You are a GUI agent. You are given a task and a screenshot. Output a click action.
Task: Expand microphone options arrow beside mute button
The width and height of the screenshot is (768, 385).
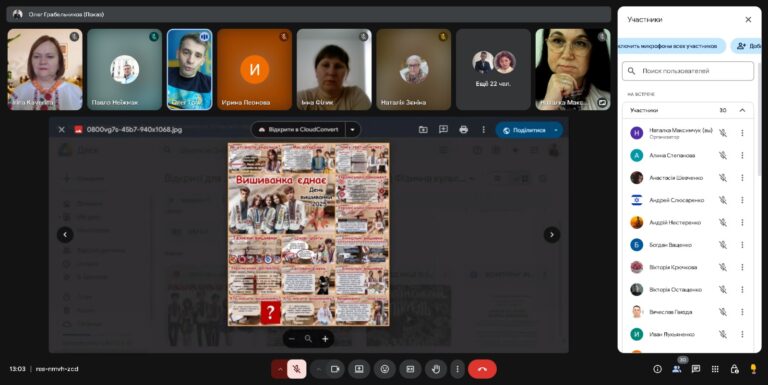[280, 369]
